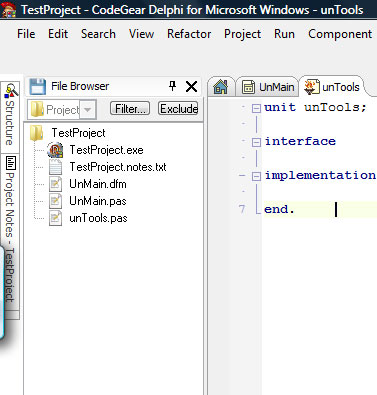Open the Refactor menu
377x395 pixels.
(x=189, y=34)
